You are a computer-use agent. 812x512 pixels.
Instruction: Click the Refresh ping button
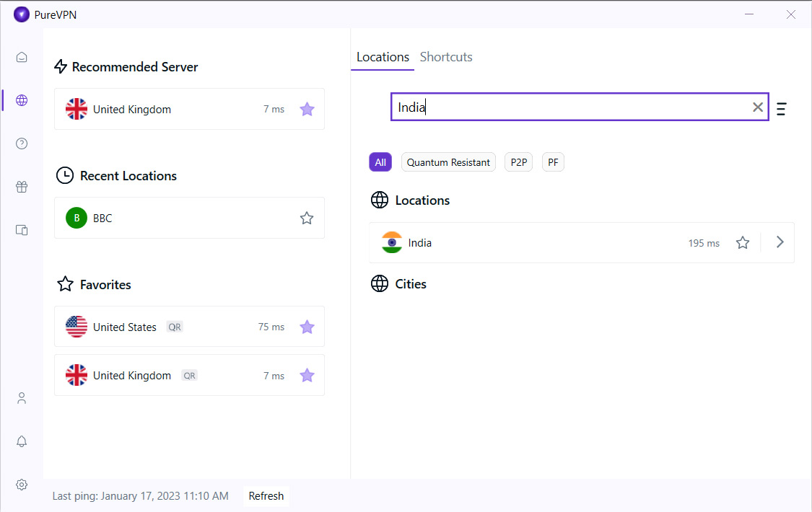pyautogui.click(x=266, y=496)
